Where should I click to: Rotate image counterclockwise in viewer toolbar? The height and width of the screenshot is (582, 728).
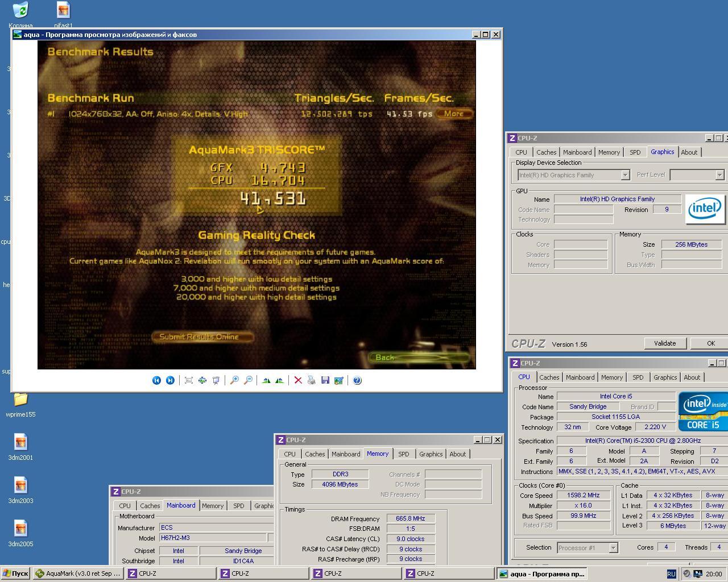point(279,380)
